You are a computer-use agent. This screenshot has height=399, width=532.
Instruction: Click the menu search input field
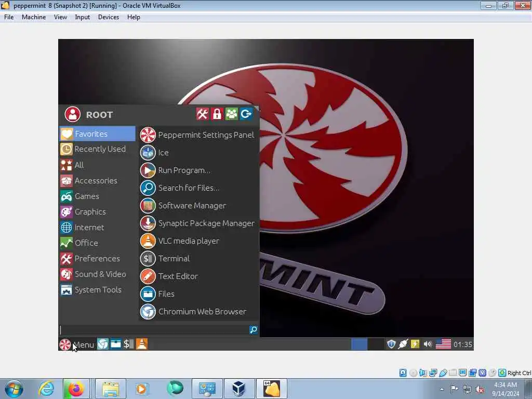[154, 329]
